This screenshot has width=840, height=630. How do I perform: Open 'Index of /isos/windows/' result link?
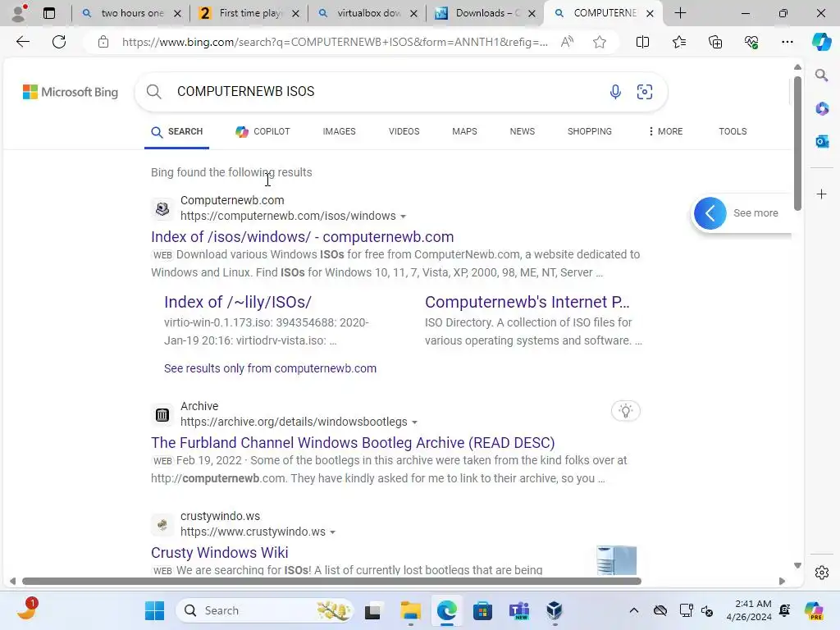(302, 237)
